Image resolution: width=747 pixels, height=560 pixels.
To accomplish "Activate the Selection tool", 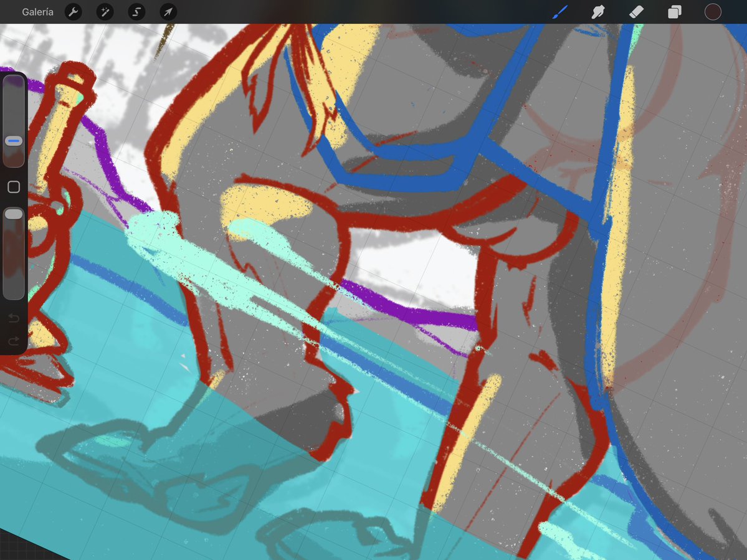I will [136, 12].
